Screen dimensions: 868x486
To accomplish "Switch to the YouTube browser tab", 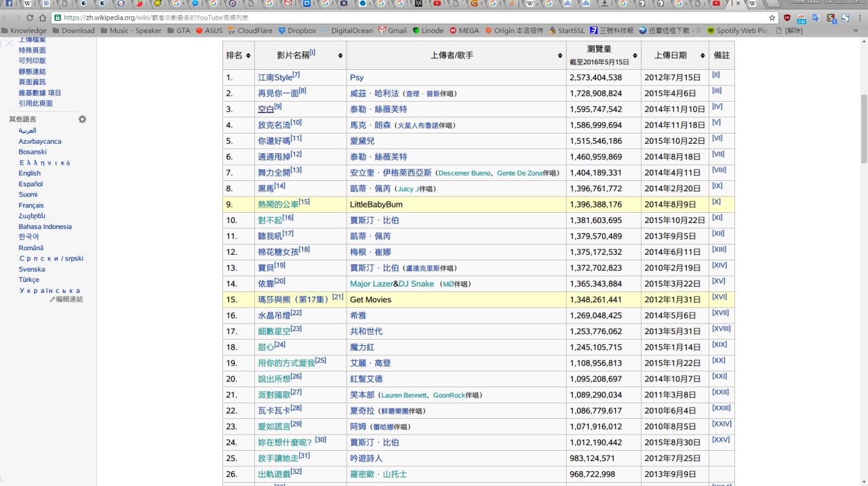I will coord(715,4).
